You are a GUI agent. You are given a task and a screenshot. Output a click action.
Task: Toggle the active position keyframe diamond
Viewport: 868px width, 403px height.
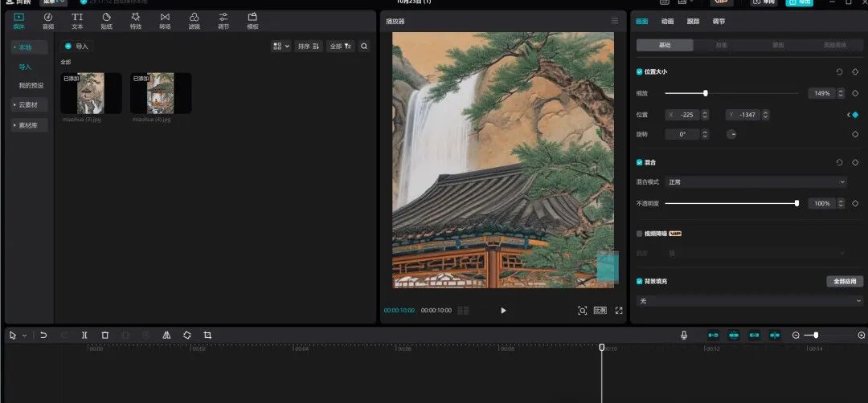coord(856,115)
